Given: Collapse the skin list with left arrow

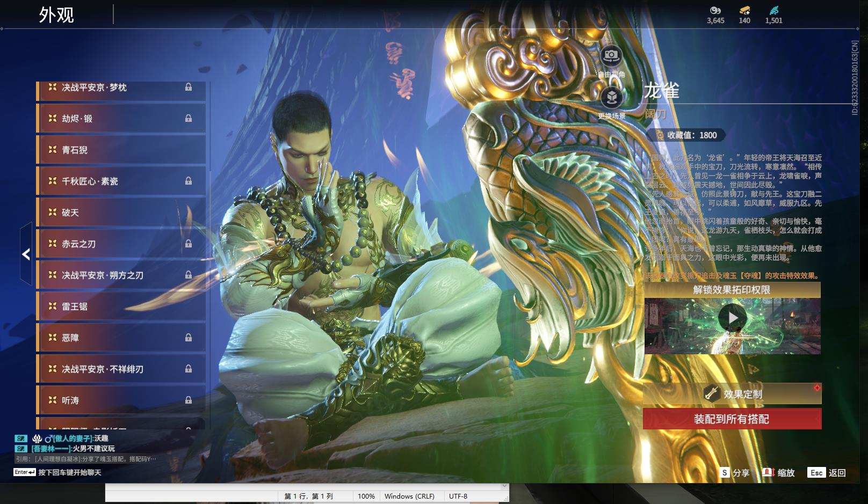Looking at the screenshot, I should pos(26,254).
